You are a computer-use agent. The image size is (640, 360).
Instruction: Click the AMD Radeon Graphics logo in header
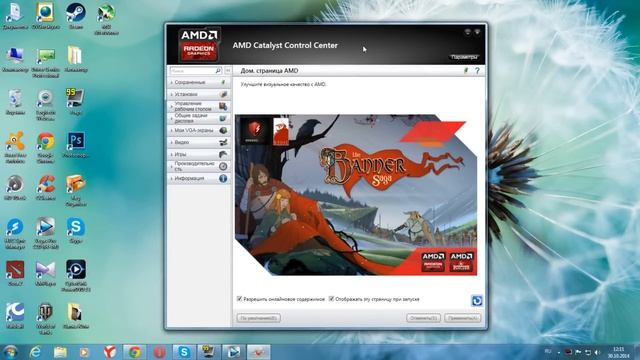(199, 45)
